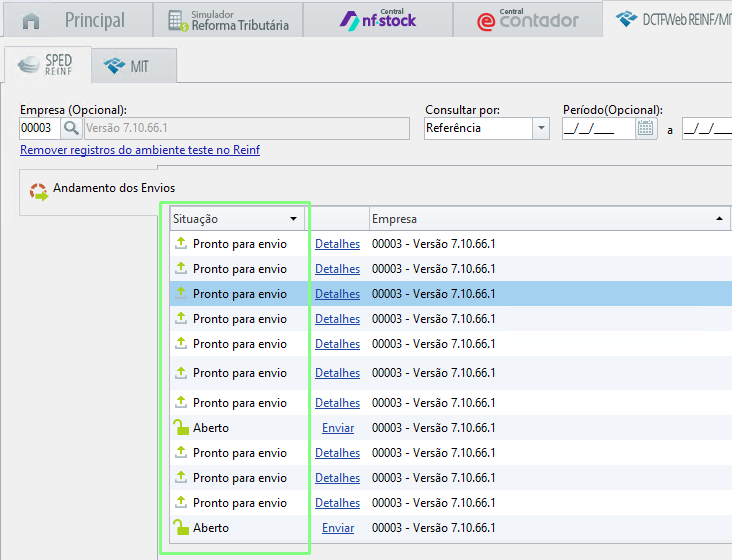Click the Empresa code input field

click(x=38, y=128)
